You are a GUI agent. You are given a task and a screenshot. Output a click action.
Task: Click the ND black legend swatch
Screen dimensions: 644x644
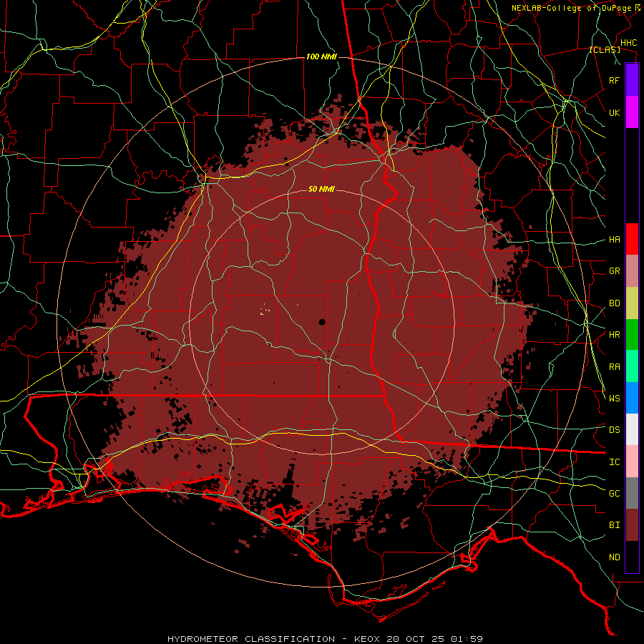click(632, 557)
